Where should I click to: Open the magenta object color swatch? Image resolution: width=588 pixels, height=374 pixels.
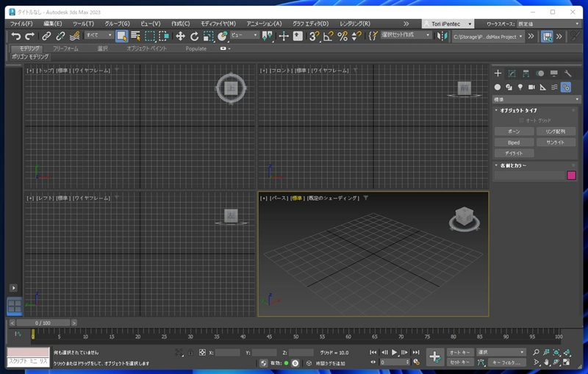point(571,176)
